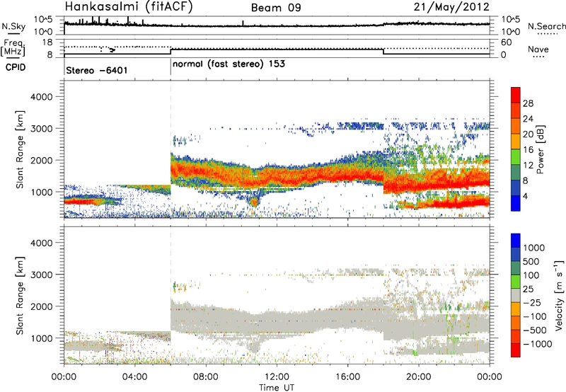The height and width of the screenshot is (392, 566).
Task: Click the 20:00 time axis tick label
Action: (419, 377)
